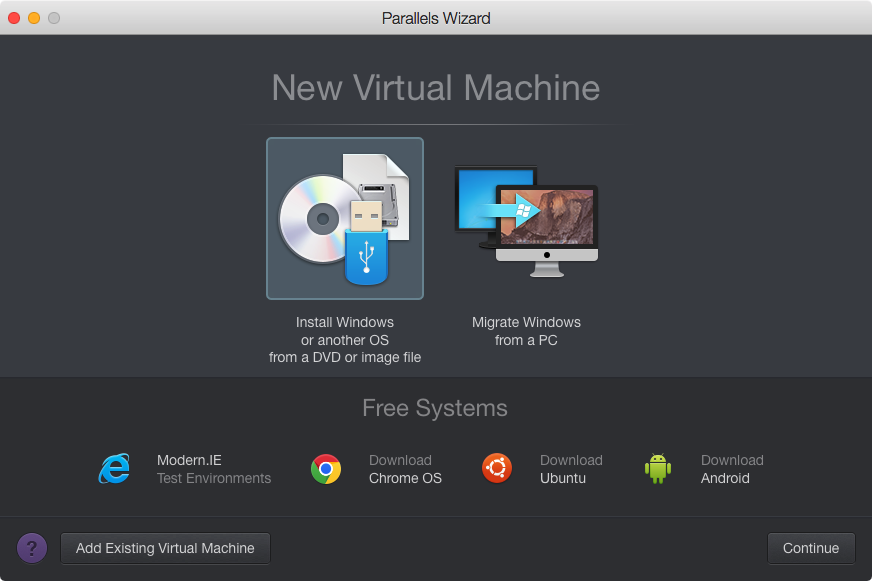Screen dimensions: 872x581
Task: Click the Install Windows or another OS label
Action: [x=344, y=339]
